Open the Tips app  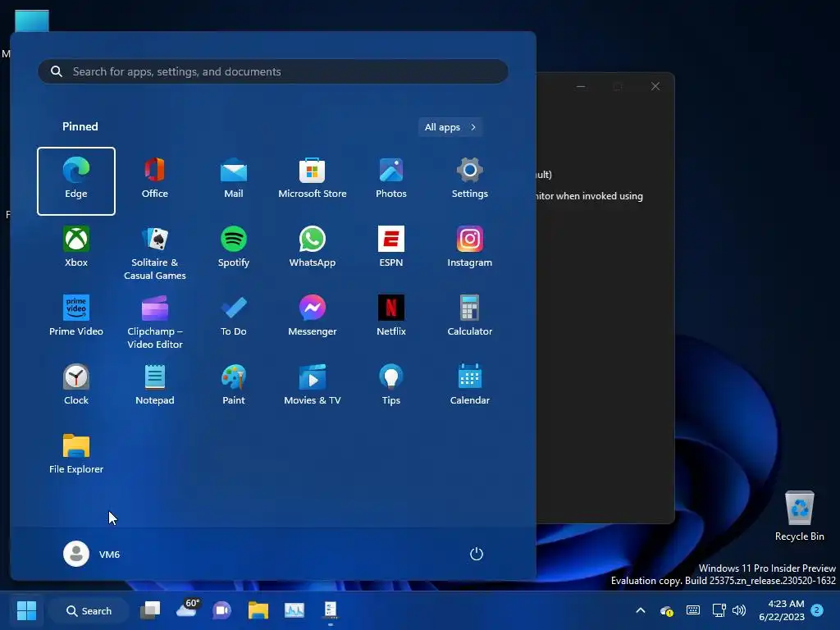(391, 386)
